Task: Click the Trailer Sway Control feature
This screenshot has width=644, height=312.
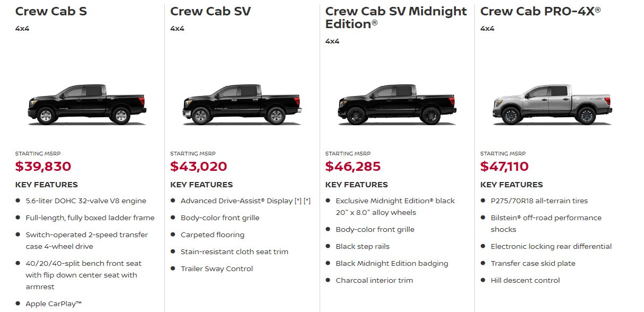Action: tap(217, 269)
